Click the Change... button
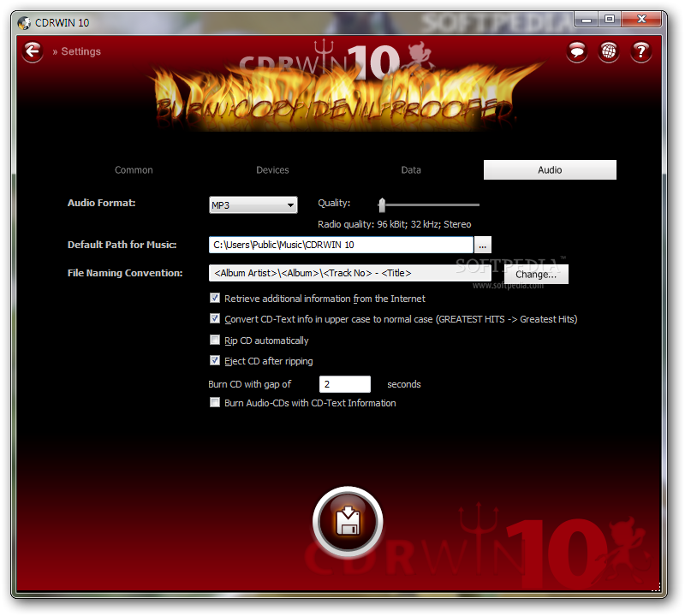Screen dimensions: 685x616 (x=536, y=274)
